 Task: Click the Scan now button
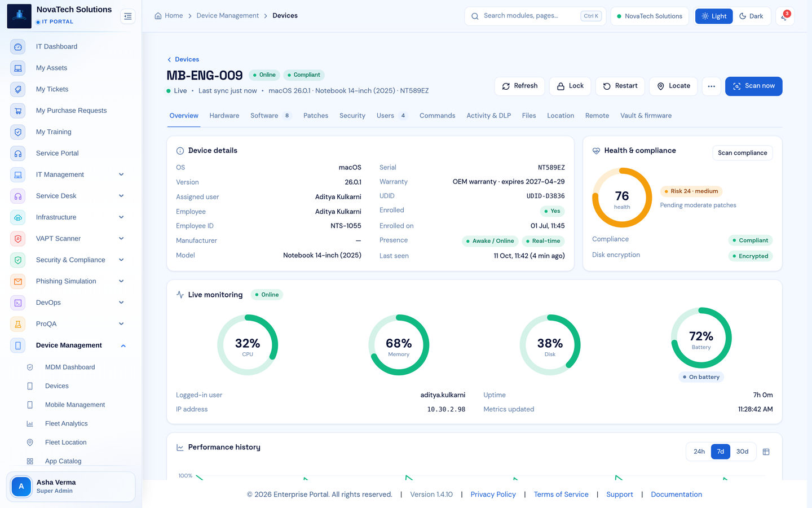click(754, 86)
